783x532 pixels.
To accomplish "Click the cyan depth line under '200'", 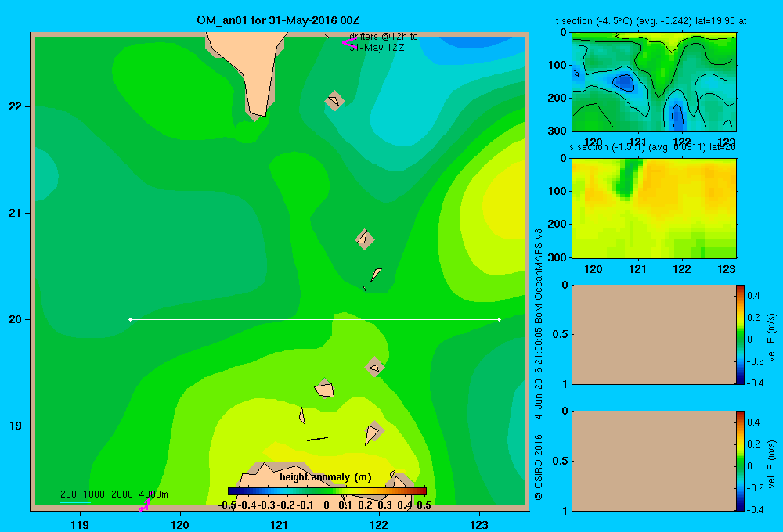I will (x=75, y=502).
